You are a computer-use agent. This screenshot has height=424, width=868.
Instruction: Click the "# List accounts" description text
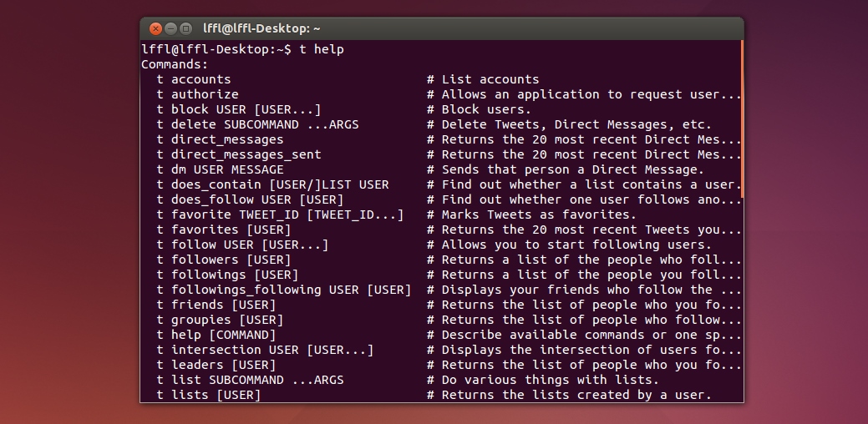point(483,79)
